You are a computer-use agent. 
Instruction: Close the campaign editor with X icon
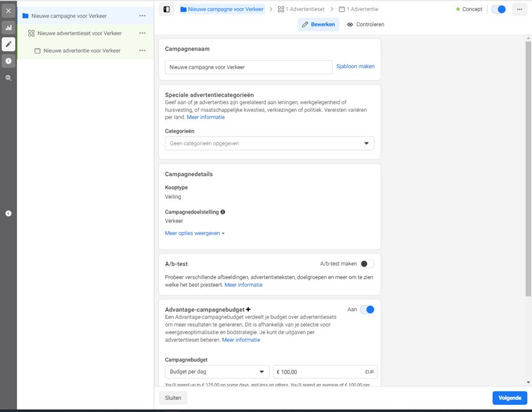tap(8, 11)
